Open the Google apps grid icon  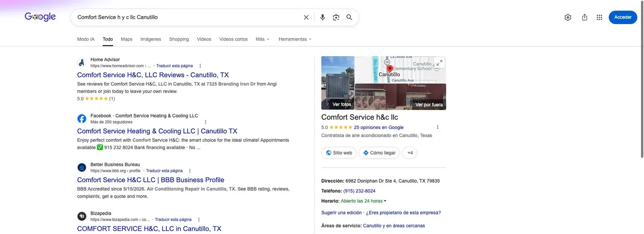pyautogui.click(x=599, y=17)
